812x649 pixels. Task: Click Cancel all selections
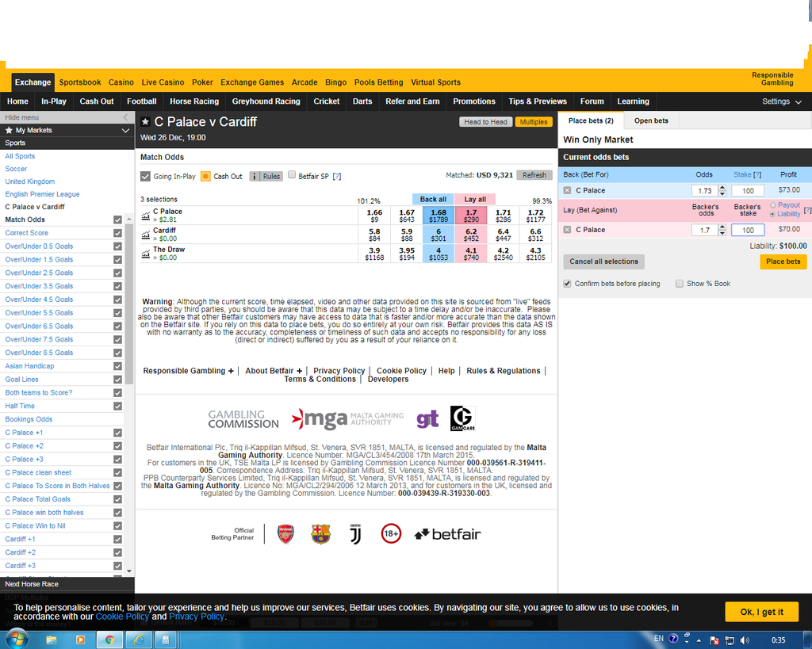click(x=603, y=262)
